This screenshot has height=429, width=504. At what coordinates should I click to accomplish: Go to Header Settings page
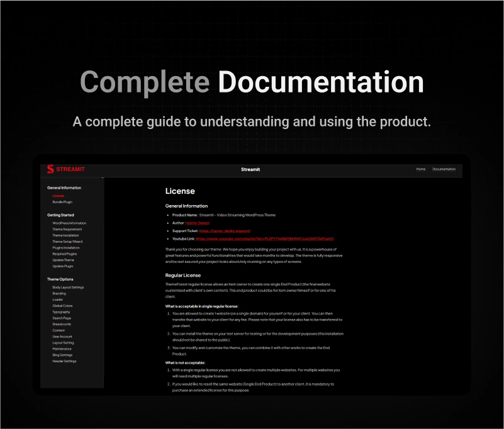(64, 361)
